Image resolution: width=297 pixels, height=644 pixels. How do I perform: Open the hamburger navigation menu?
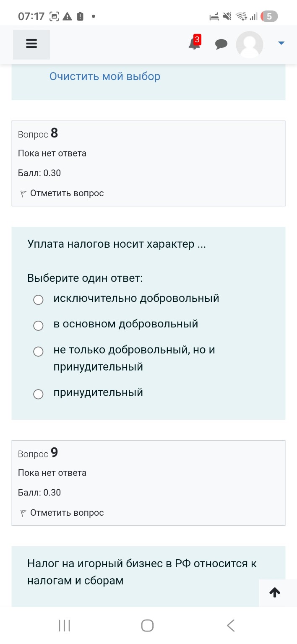(31, 43)
